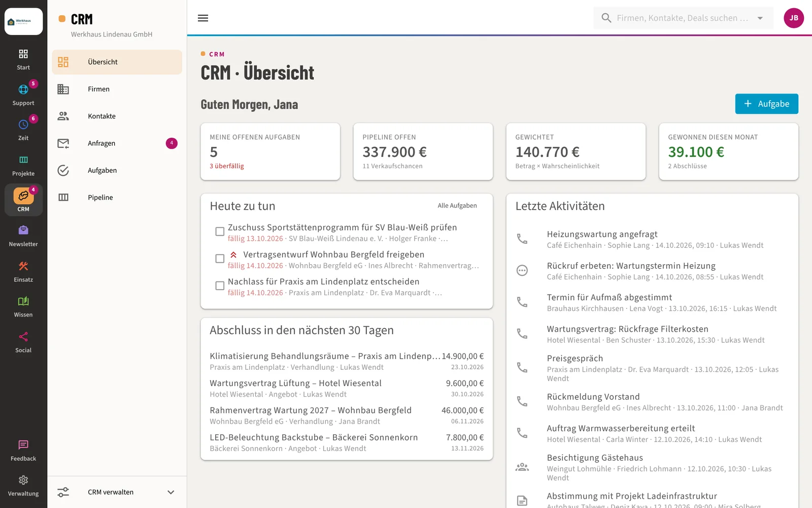Image resolution: width=812 pixels, height=508 pixels.
Task: Open Kontakte in the CRM menu
Action: (x=117, y=116)
